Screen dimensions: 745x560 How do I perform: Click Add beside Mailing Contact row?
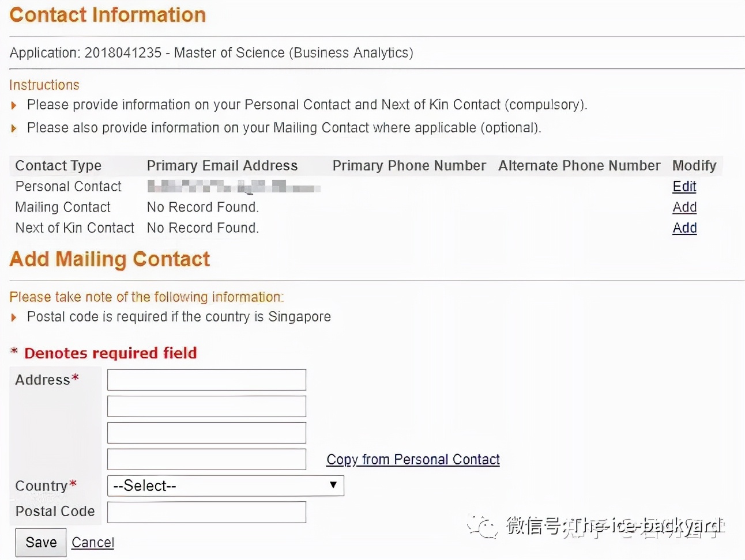tap(684, 207)
